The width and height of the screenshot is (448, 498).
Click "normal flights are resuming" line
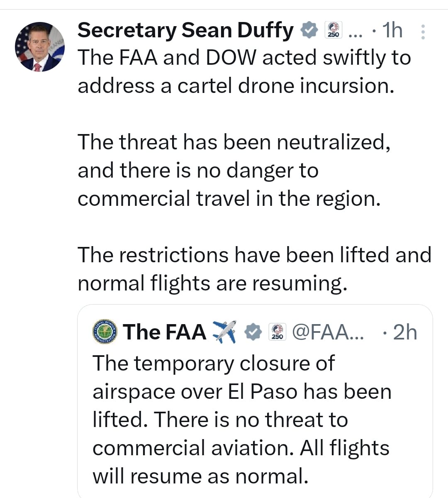click(212, 283)
